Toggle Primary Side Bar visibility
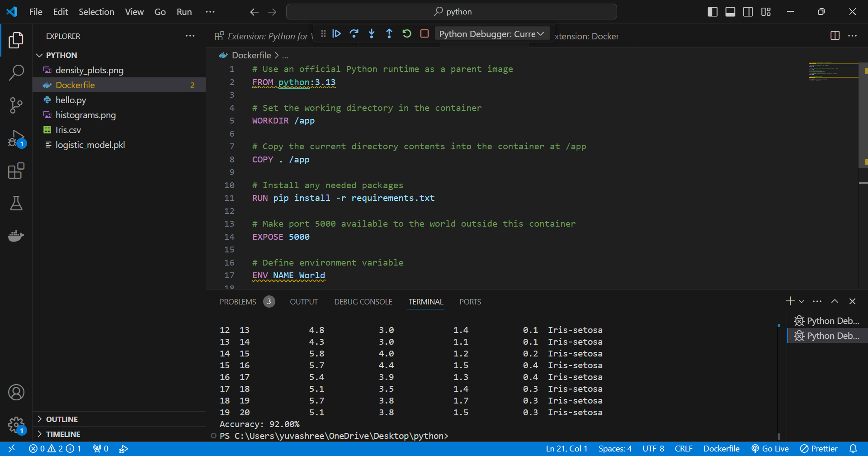Viewport: 868px width, 456px height. (x=712, y=12)
